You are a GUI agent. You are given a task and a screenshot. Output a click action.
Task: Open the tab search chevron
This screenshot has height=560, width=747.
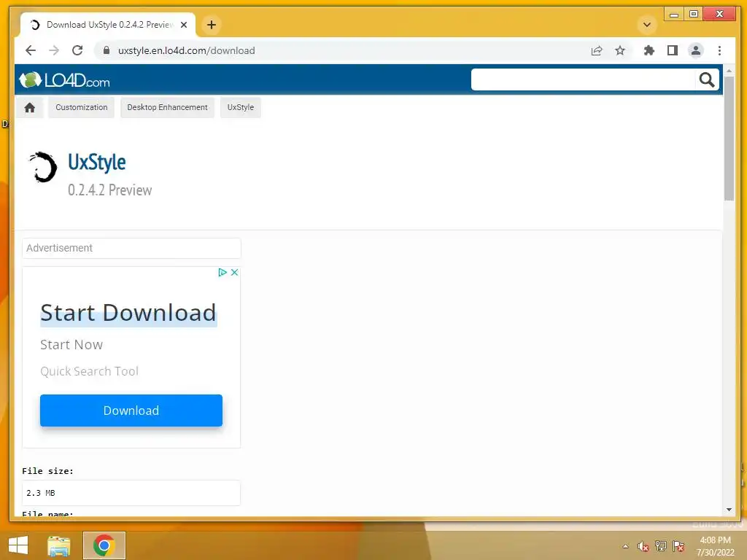coord(647,25)
